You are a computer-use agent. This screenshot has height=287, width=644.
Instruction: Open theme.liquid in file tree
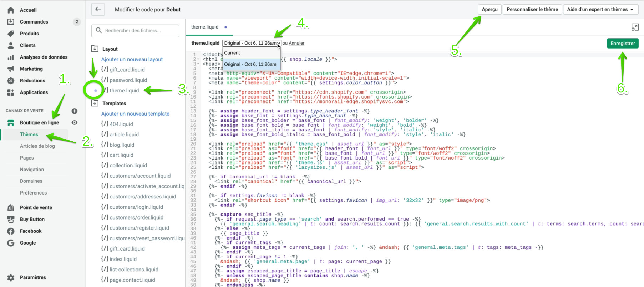[x=124, y=91]
